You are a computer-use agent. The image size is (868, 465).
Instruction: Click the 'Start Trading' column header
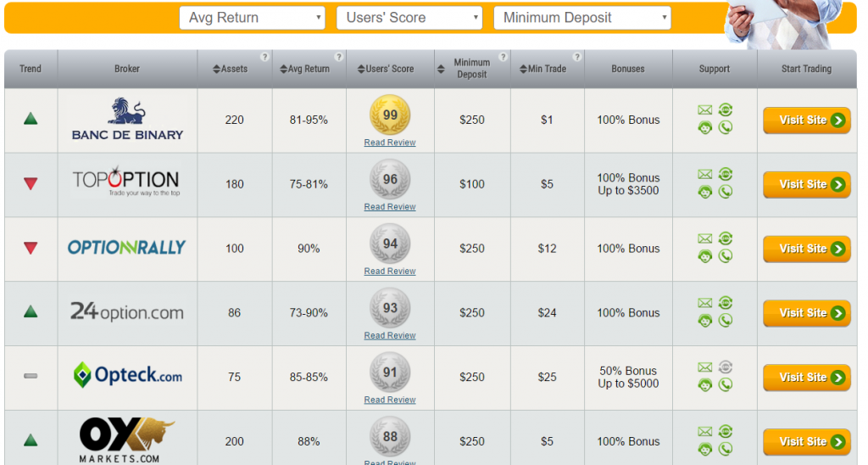[807, 69]
